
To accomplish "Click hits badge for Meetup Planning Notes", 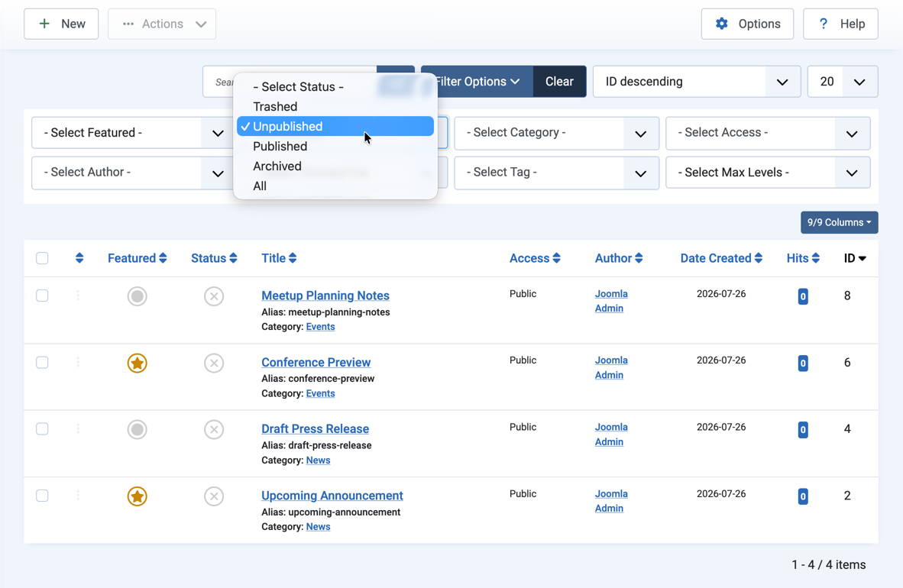I will pyautogui.click(x=803, y=296).
